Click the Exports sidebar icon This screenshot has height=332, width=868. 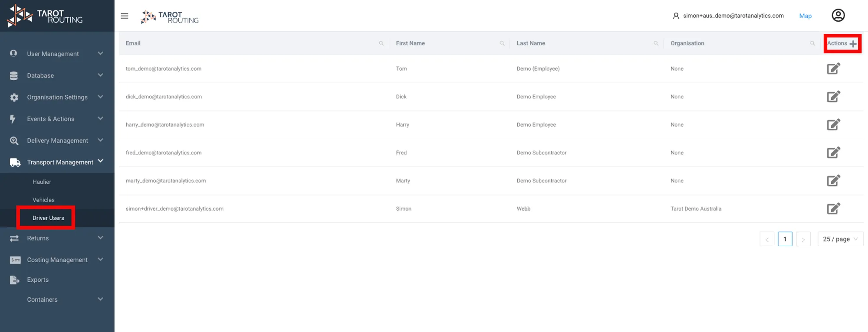(x=14, y=280)
